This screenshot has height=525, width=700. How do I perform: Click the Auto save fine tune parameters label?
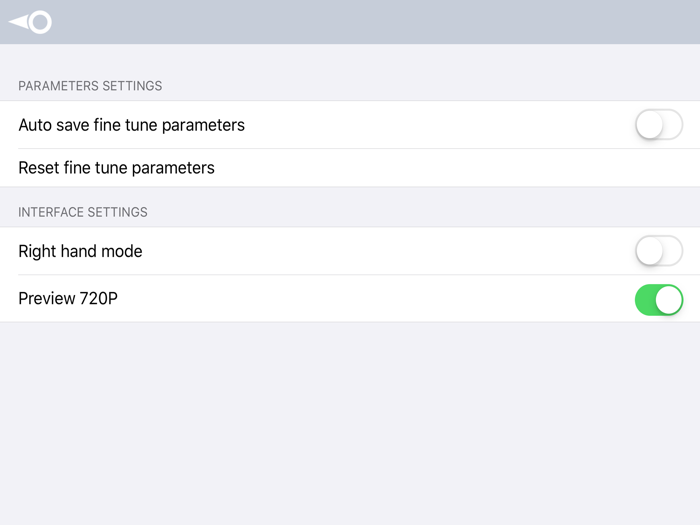click(x=131, y=125)
